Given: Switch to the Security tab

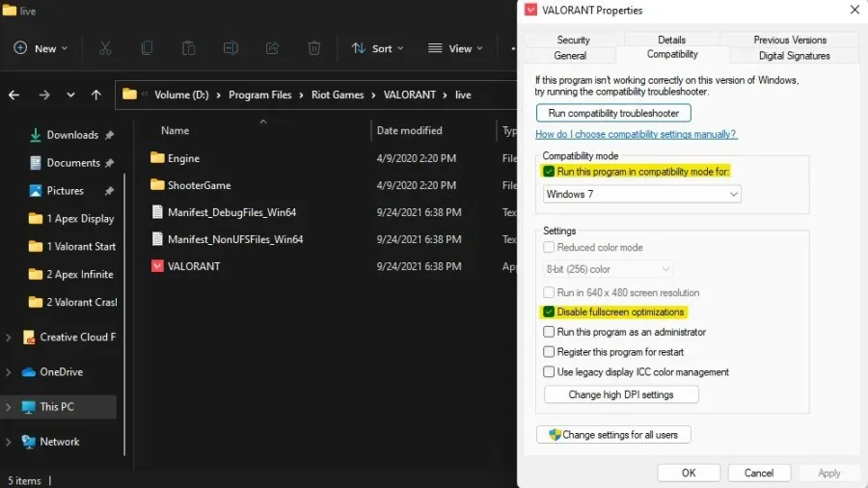Looking at the screenshot, I should click(574, 40).
